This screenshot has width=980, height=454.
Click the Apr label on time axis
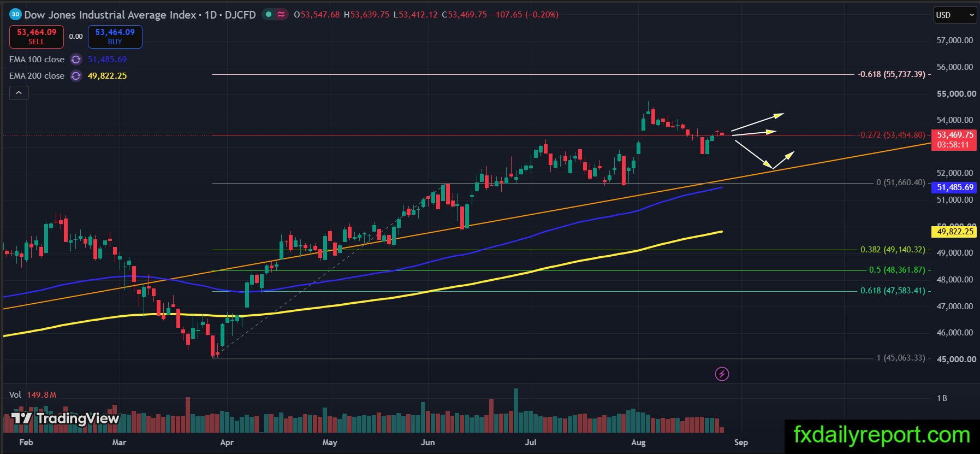coord(227,442)
